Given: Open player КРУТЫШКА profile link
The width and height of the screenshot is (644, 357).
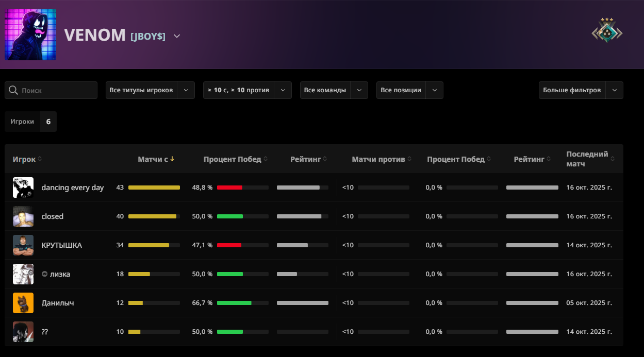Looking at the screenshot, I should pos(62,245).
